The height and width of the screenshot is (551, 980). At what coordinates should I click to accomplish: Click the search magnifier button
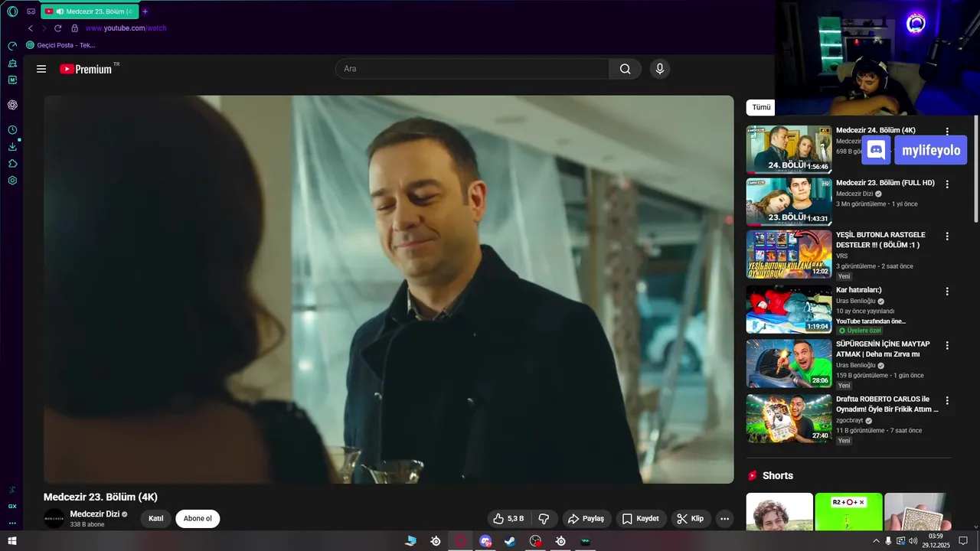click(x=626, y=69)
